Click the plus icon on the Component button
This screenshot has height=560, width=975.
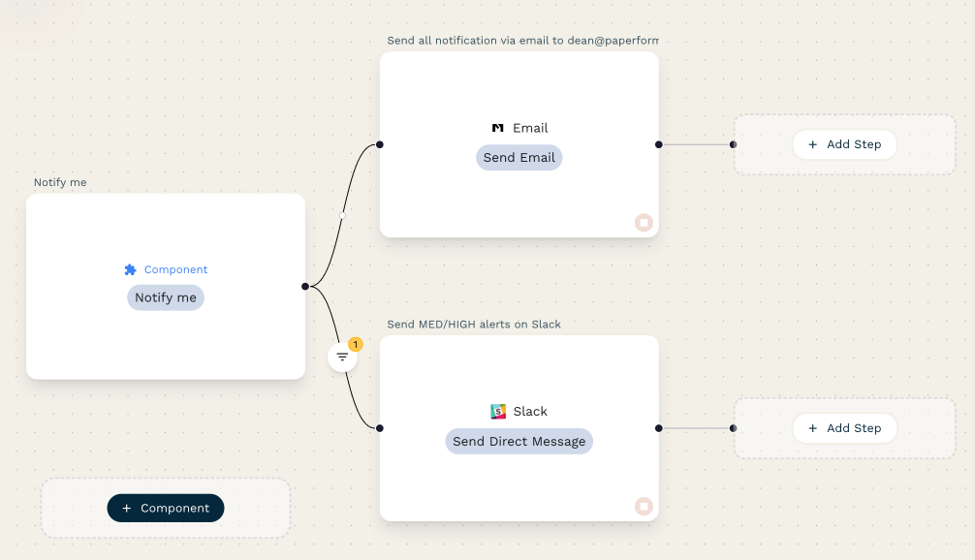[127, 508]
